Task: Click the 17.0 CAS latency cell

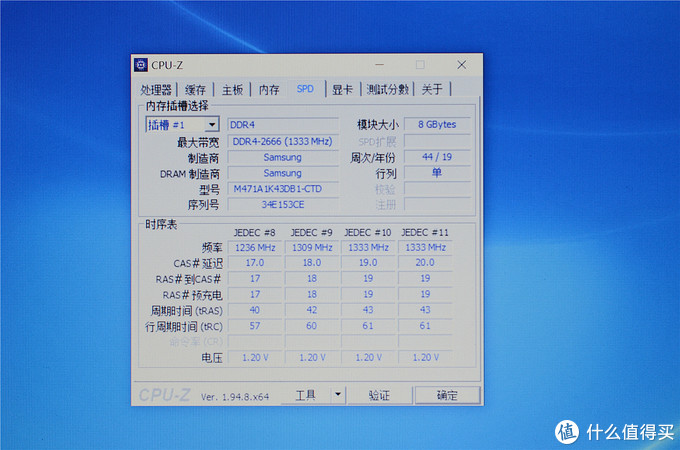Action: click(255, 263)
